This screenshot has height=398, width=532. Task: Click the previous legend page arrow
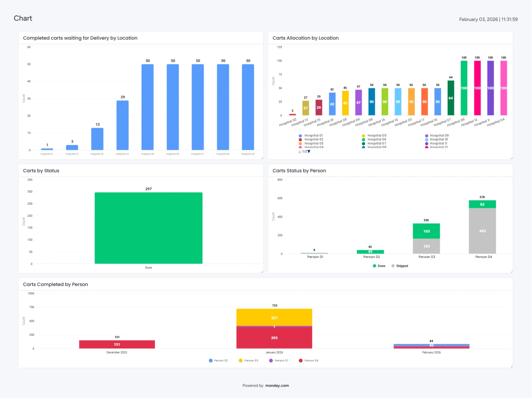pos(300,152)
